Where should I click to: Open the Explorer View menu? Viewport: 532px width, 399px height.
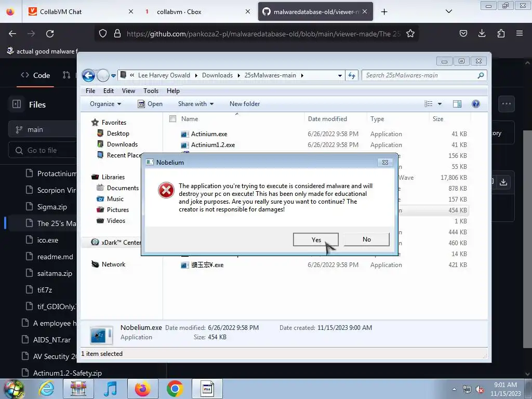(x=129, y=91)
